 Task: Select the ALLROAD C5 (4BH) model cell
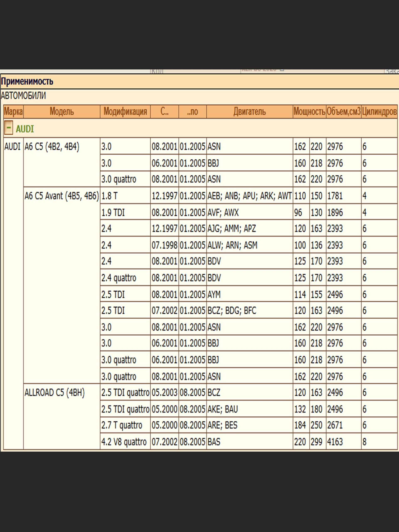point(55,393)
